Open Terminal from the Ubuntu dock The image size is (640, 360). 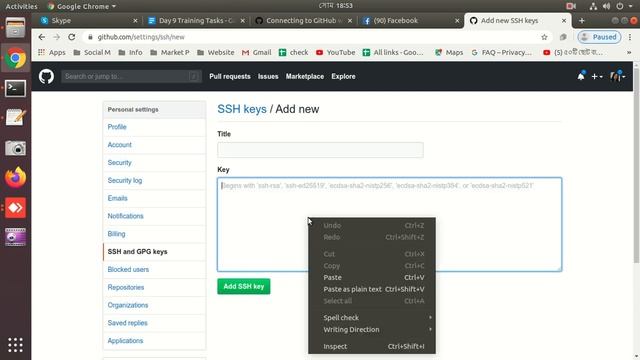16,89
